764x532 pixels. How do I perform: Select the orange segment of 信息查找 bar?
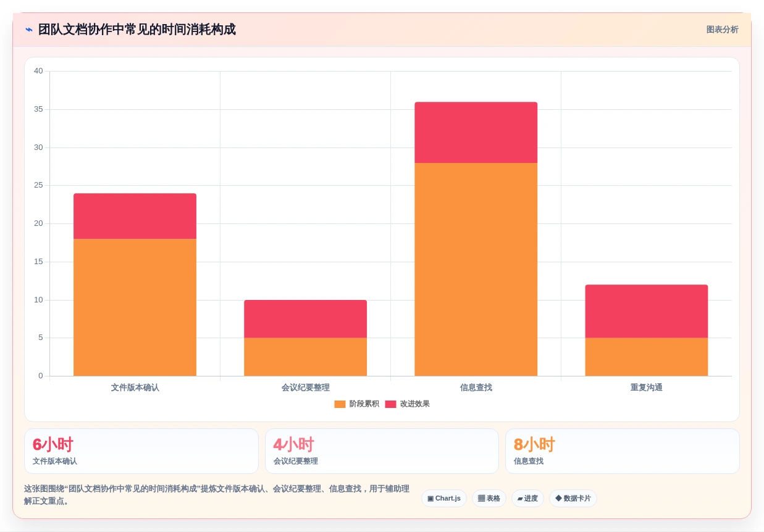(476, 269)
